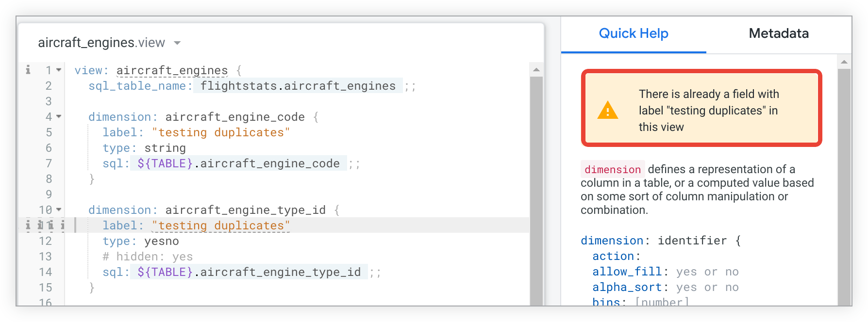Click the underlined "testing duplicates" label on line 11

tap(221, 225)
